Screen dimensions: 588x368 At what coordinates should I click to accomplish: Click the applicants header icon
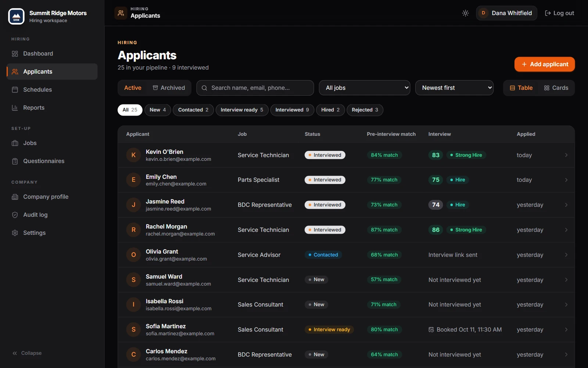click(121, 13)
